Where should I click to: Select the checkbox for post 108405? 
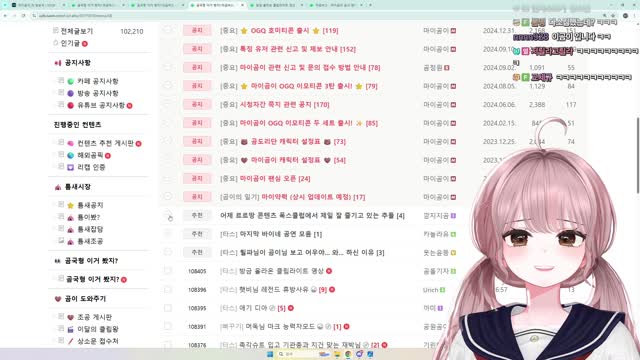[x=168, y=271]
